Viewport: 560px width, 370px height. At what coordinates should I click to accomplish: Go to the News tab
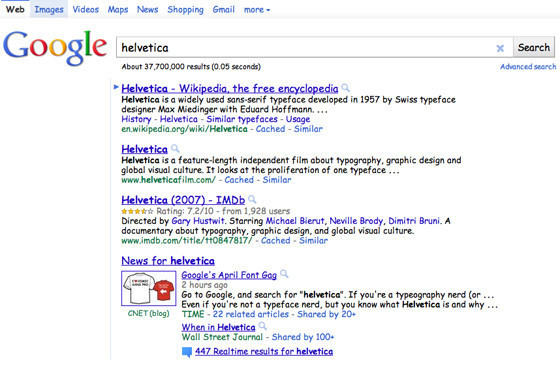tap(148, 10)
